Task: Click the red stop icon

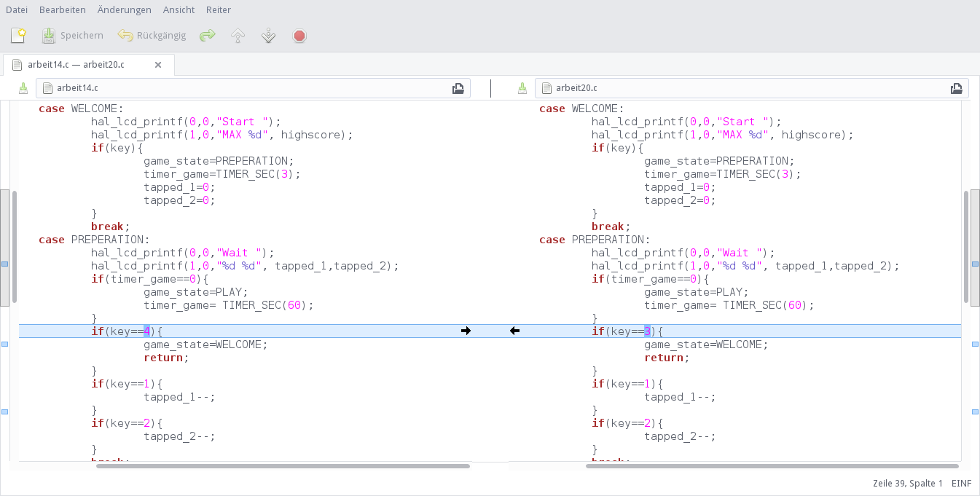Action: (x=299, y=35)
